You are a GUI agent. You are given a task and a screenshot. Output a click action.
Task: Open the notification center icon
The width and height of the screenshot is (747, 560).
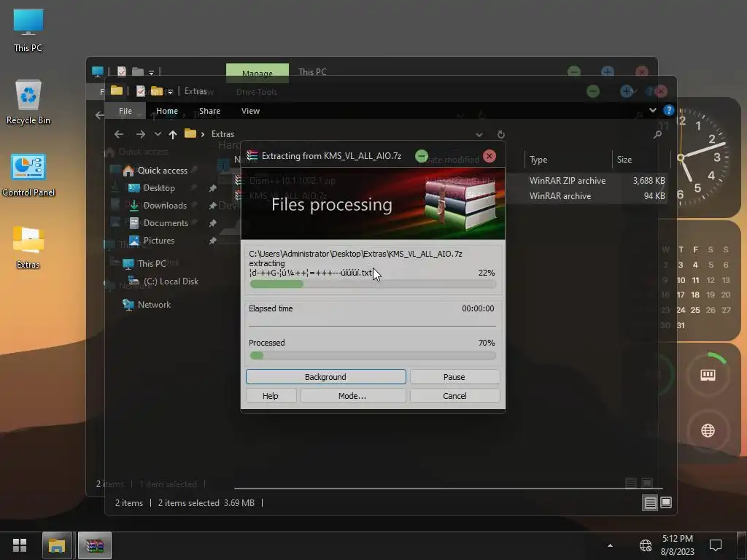pyautogui.click(x=716, y=545)
